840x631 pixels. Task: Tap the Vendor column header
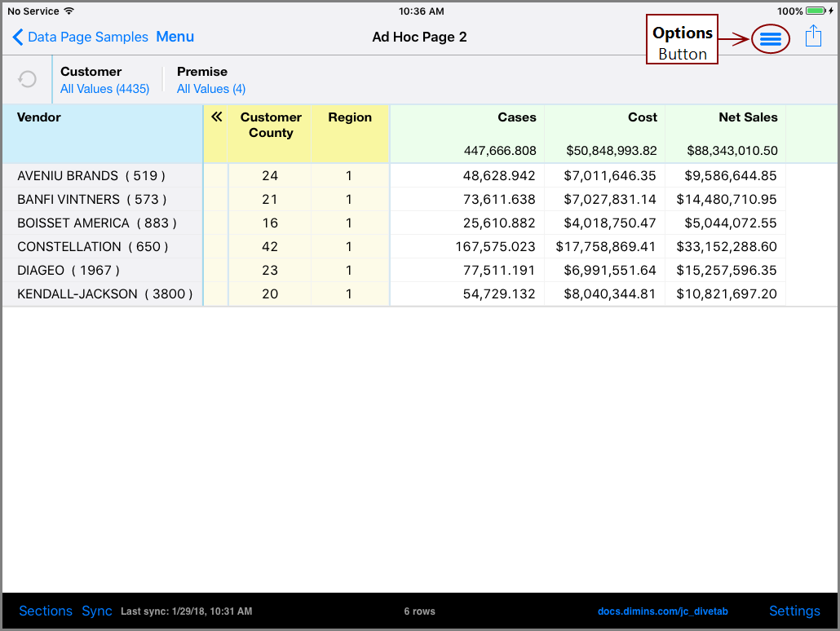(x=38, y=117)
